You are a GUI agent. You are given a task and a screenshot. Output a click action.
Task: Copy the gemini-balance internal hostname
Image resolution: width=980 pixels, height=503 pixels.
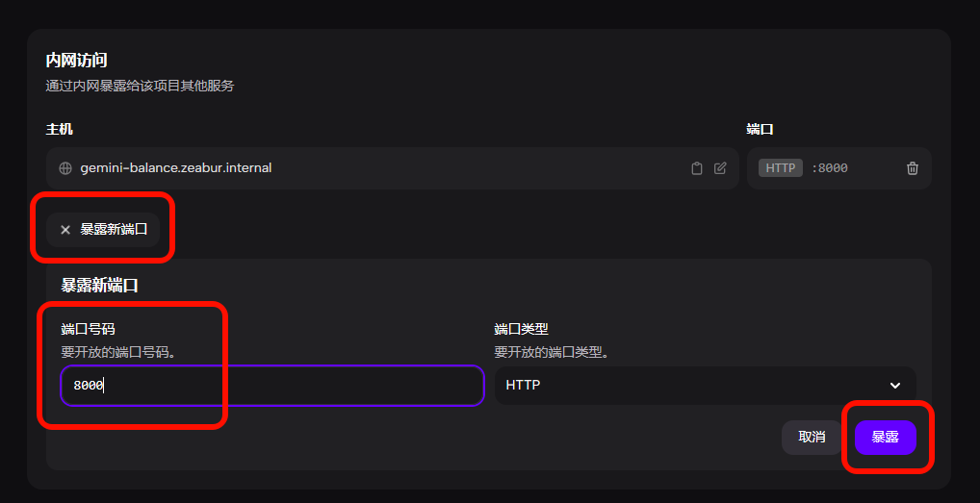pyautogui.click(x=697, y=168)
